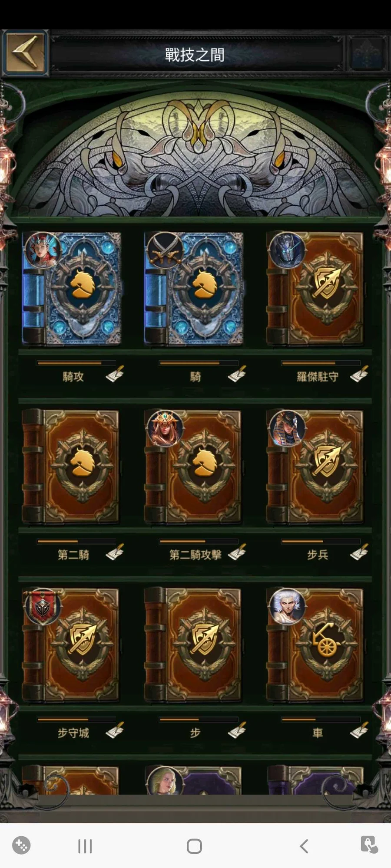This screenshot has width=391, height=868.
Task: Open the 第二騎 cavalry book
Action: 71,466
